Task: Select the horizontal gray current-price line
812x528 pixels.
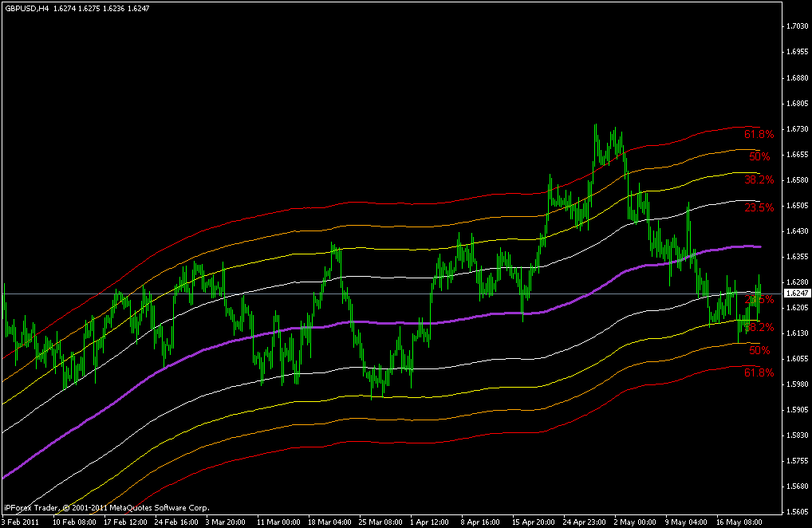Action: click(x=393, y=294)
